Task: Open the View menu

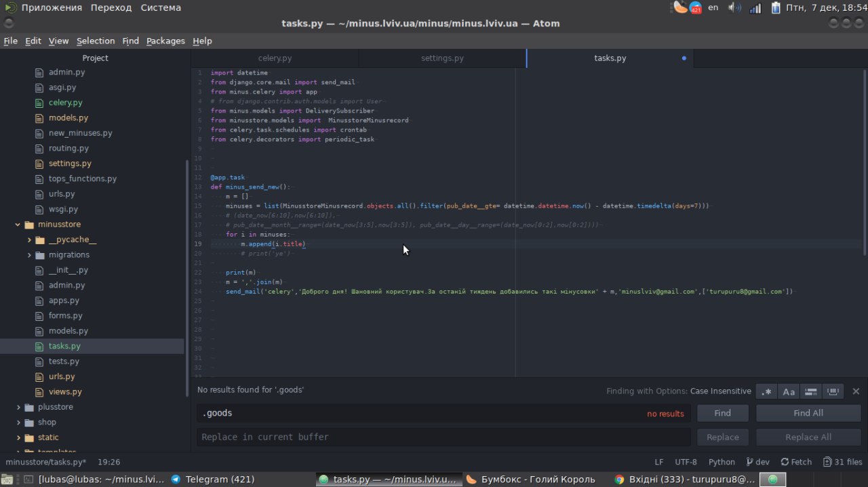Action: pos(58,41)
